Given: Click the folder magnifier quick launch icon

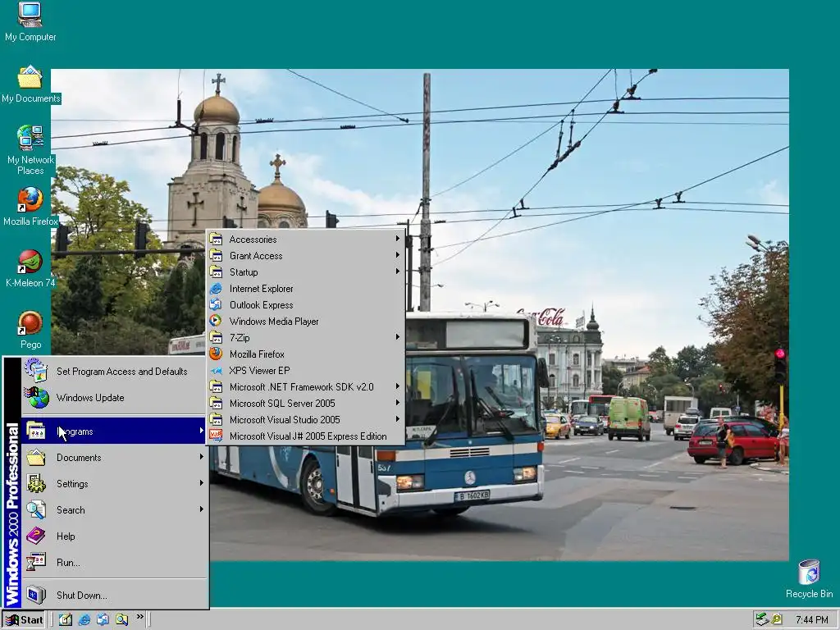Looking at the screenshot, I should click(121, 619).
